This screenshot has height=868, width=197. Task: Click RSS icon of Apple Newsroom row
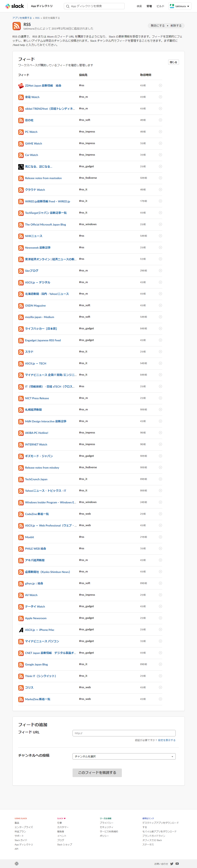pos(21,618)
